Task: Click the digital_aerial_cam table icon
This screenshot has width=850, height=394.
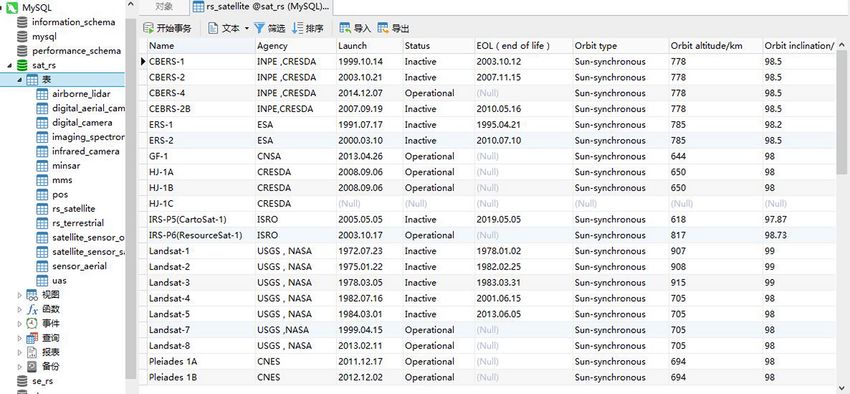Action: [42, 108]
